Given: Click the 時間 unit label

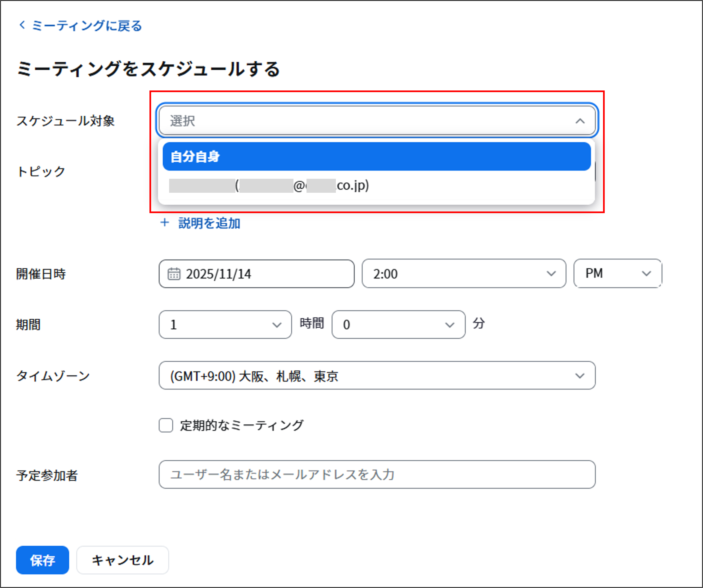Looking at the screenshot, I should point(312,323).
